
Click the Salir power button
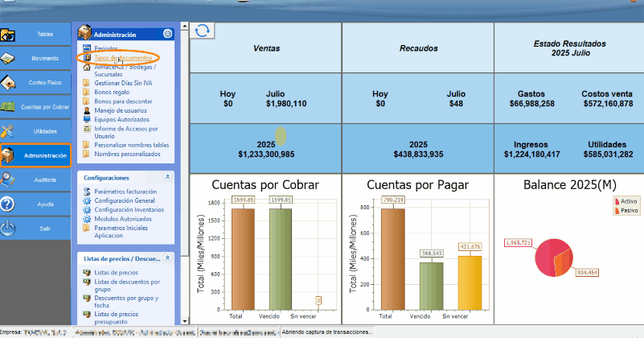tap(8, 228)
